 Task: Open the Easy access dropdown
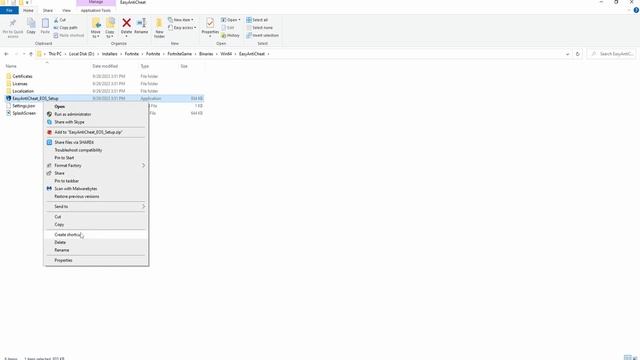tap(182, 28)
